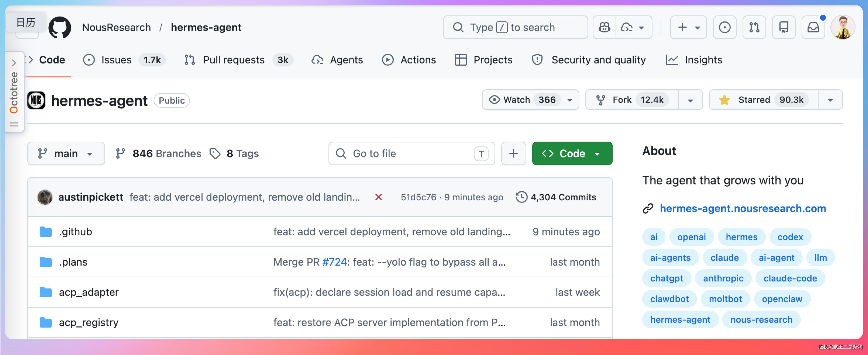The width and height of the screenshot is (868, 355).
Task: Click the GitHub Octocat logo
Action: coord(60,27)
